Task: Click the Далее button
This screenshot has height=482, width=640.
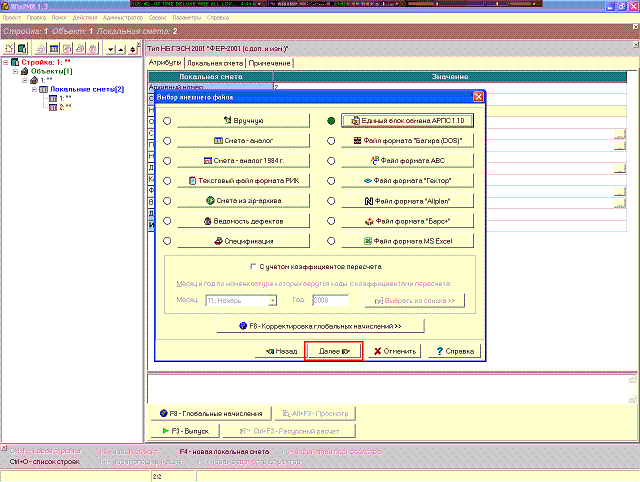Action: pos(334,351)
